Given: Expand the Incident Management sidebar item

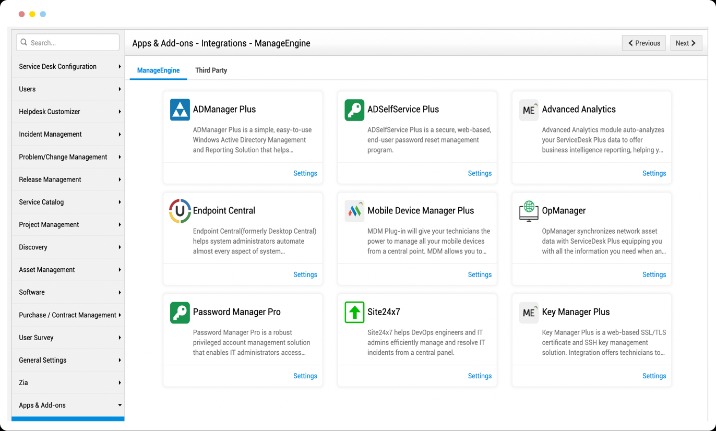Looking at the screenshot, I should pyautogui.click(x=68, y=134).
